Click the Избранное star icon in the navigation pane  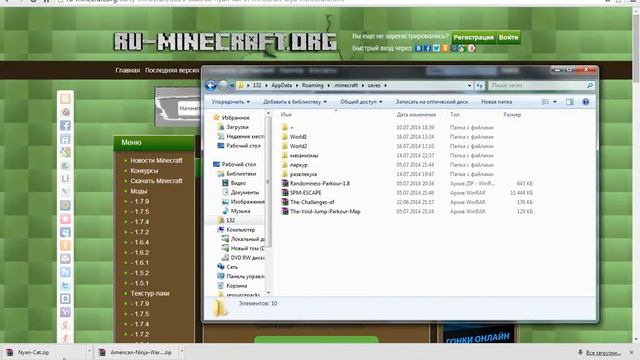coord(216,118)
